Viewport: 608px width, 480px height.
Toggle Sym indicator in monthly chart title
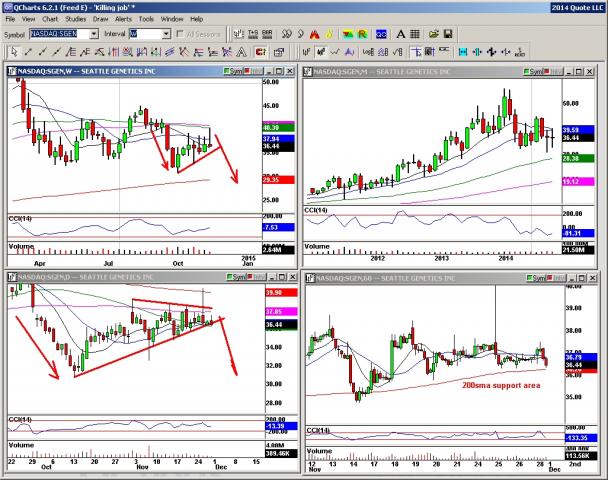tap(533, 72)
